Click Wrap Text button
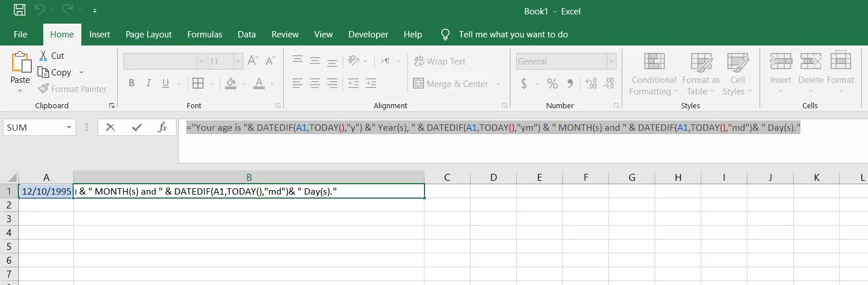Image resolution: width=868 pixels, height=285 pixels. (x=439, y=62)
